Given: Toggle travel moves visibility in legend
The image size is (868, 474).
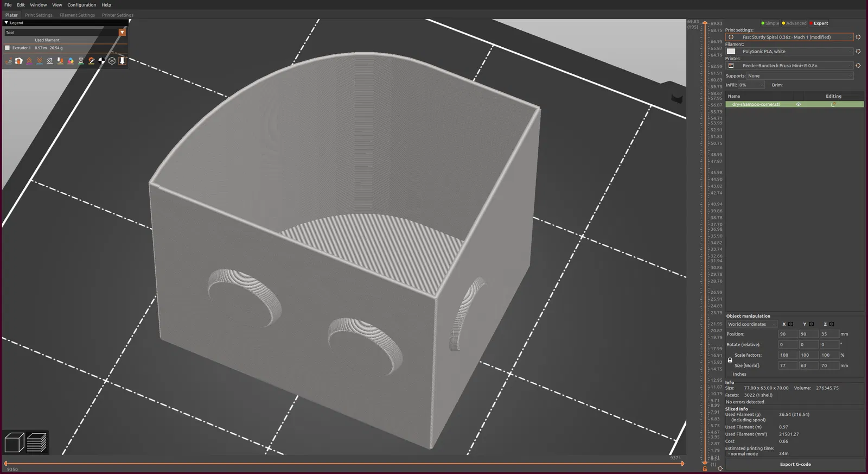Looking at the screenshot, I should [9, 61].
